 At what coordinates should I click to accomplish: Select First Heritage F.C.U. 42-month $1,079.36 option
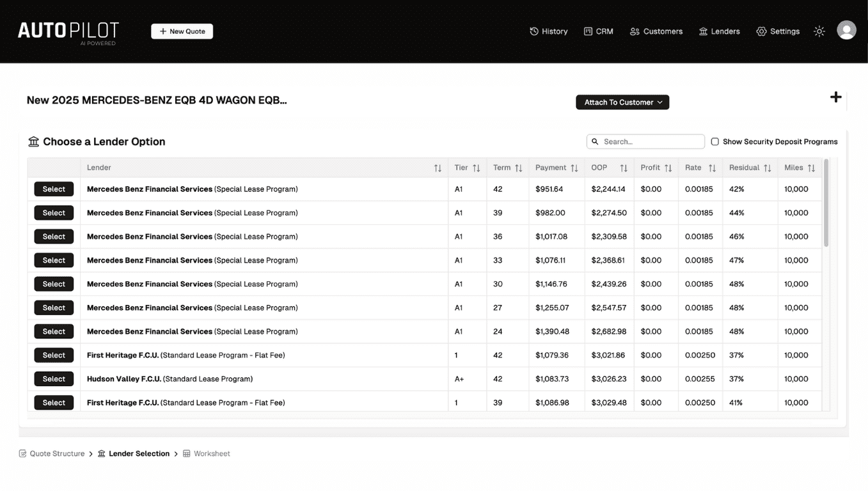(54, 355)
